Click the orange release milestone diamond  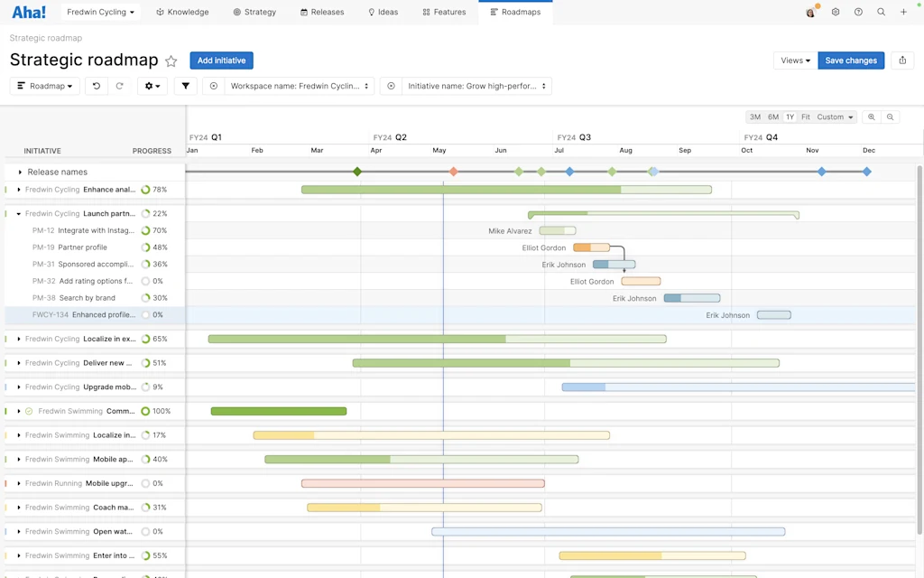click(x=453, y=172)
